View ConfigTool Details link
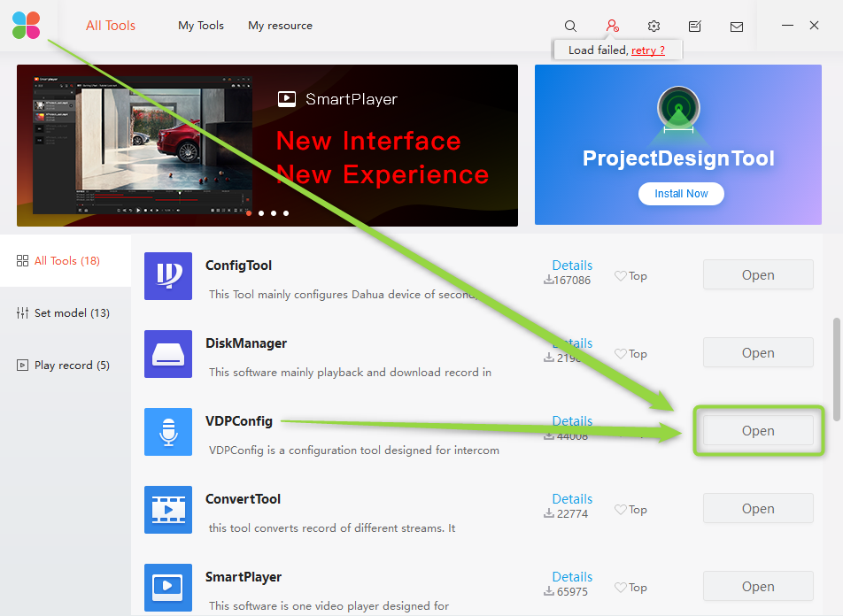This screenshot has width=843, height=616. pos(572,265)
